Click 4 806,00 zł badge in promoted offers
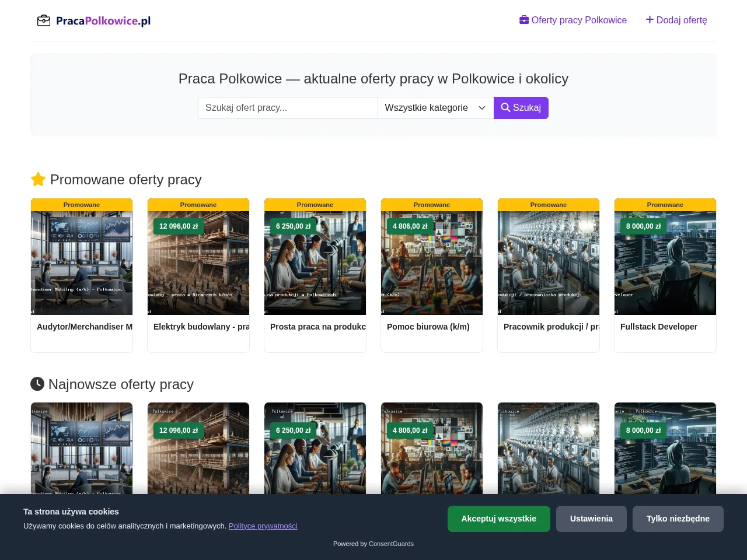This screenshot has height=560, width=747. click(410, 226)
